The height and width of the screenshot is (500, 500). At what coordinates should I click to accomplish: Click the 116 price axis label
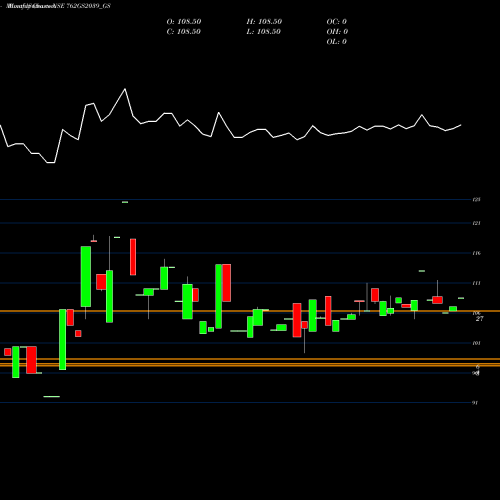coord(476,253)
